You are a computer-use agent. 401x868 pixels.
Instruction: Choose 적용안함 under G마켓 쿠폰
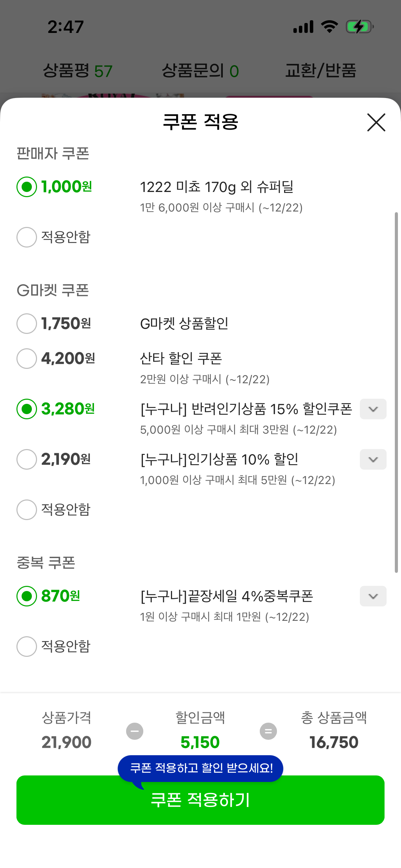tap(27, 510)
